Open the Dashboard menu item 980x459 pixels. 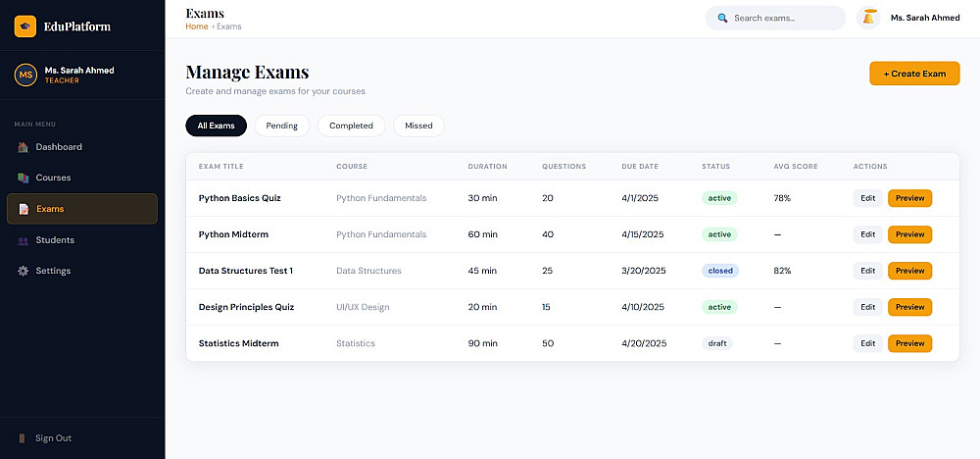pyautogui.click(x=82, y=147)
